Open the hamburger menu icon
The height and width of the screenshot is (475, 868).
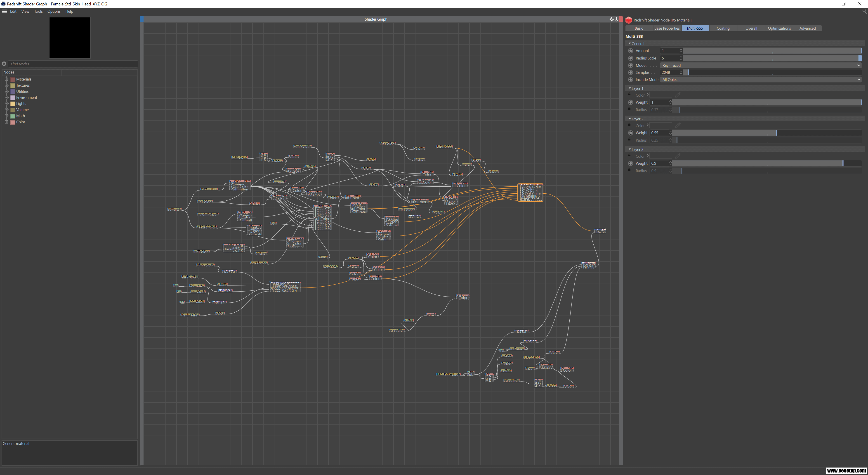coord(4,12)
